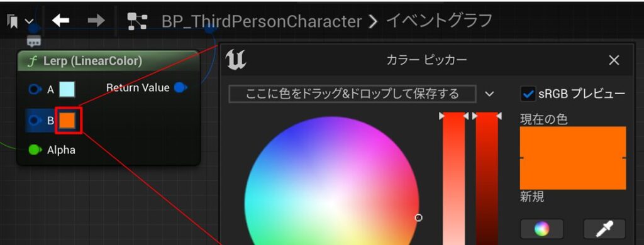This screenshot has height=245, width=644.
Task: Click the Unreal Engine logo in the color picker
Action: [236, 60]
